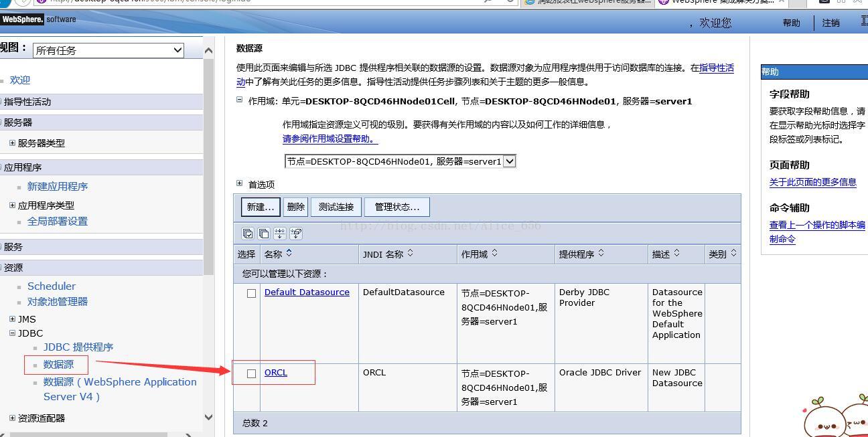
Task: Sort by 描述 column arrow
Action: click(x=677, y=253)
